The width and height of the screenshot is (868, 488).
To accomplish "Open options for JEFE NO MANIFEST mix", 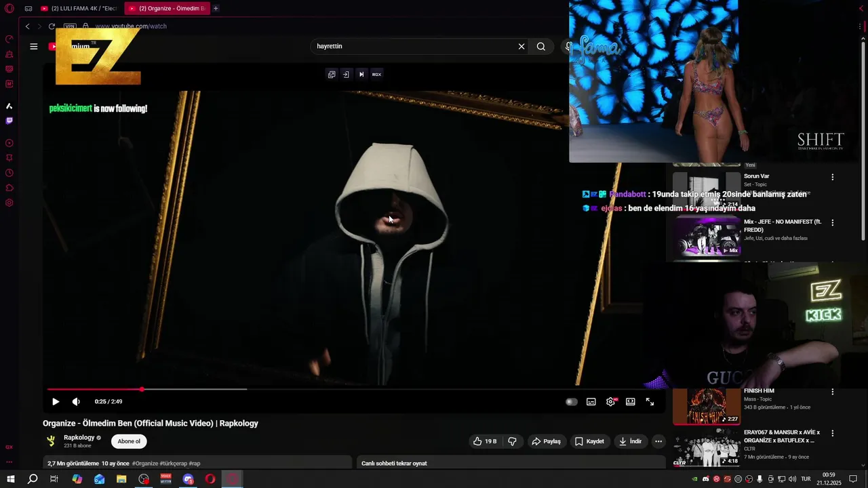I will coord(833,222).
